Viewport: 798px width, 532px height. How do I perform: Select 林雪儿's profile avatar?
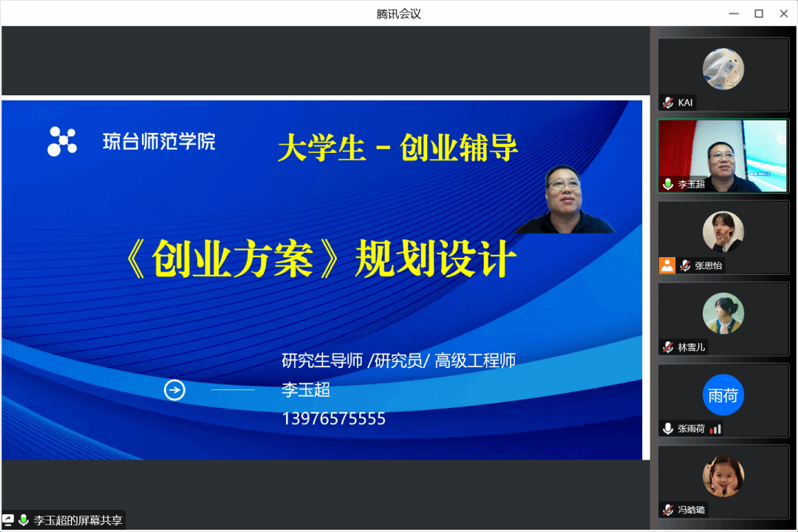[723, 313]
